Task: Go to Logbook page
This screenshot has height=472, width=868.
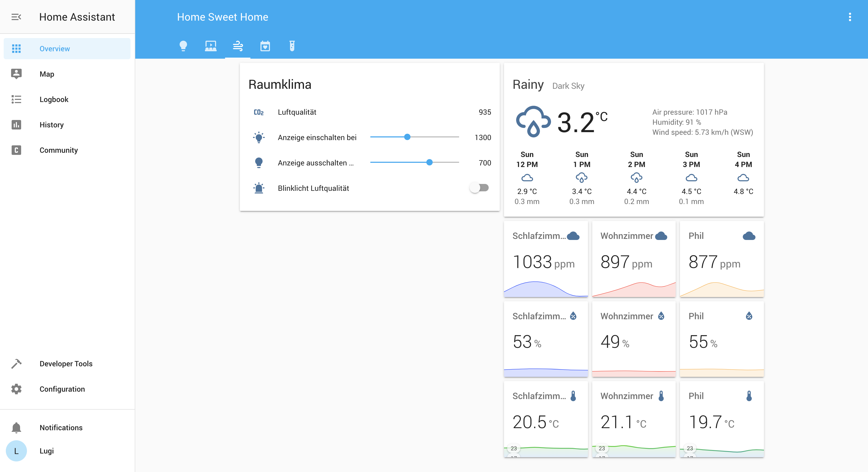Action: (54, 99)
